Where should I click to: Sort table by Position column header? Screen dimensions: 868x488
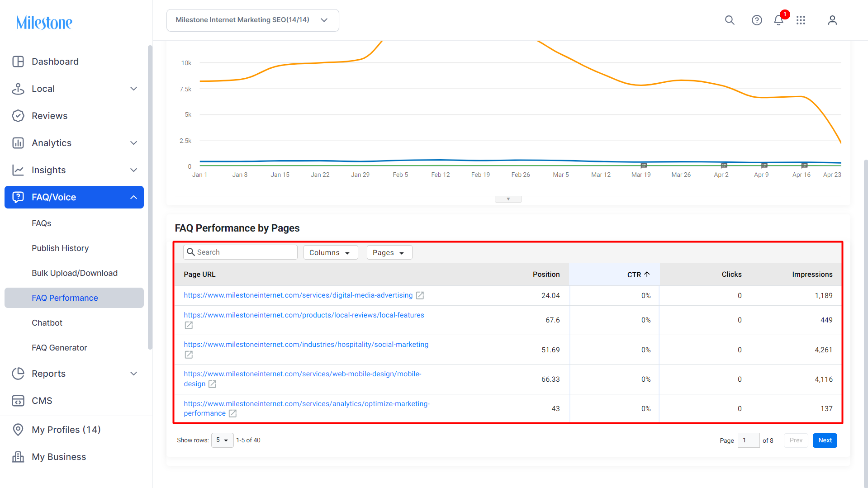point(546,275)
